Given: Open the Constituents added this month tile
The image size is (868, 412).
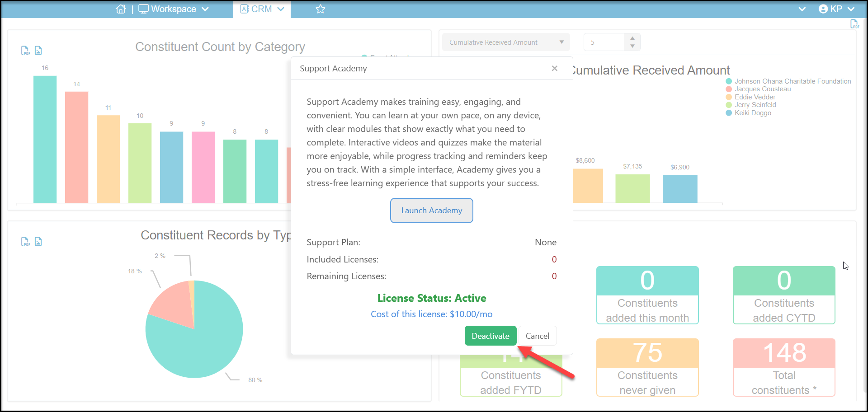Looking at the screenshot, I should pyautogui.click(x=647, y=295).
